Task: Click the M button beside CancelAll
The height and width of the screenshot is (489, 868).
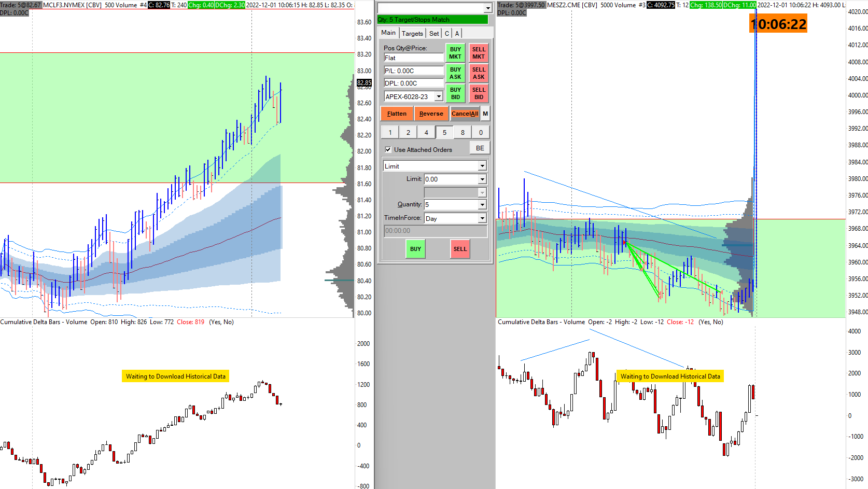Action: 485,114
